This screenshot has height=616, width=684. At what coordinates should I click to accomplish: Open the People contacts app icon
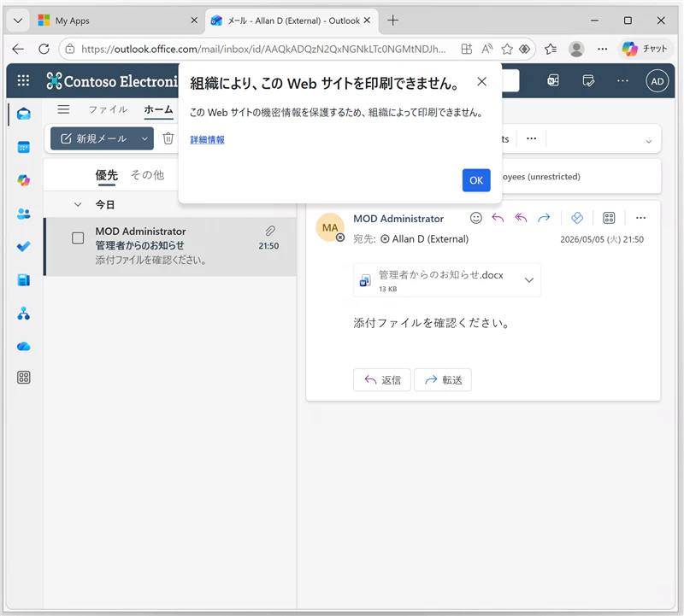(24, 214)
